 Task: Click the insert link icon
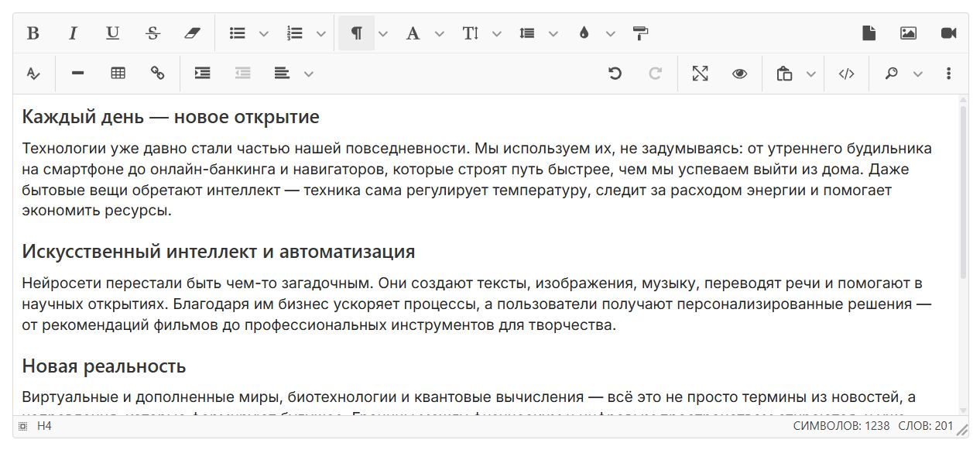click(x=158, y=74)
